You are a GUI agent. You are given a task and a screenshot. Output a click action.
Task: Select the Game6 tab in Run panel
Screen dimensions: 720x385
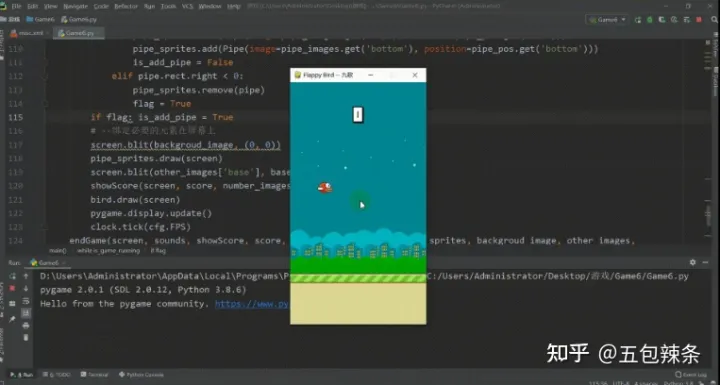coord(48,263)
